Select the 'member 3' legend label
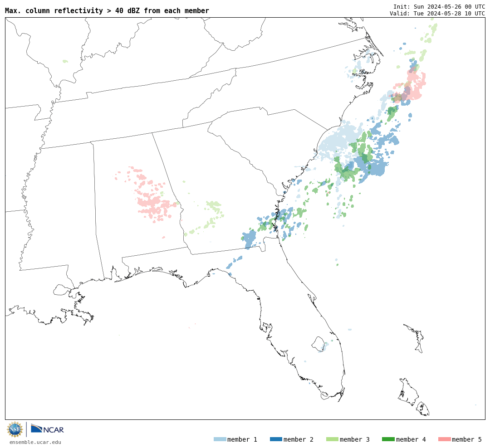Viewport: 490px width, 448px height. [x=355, y=439]
